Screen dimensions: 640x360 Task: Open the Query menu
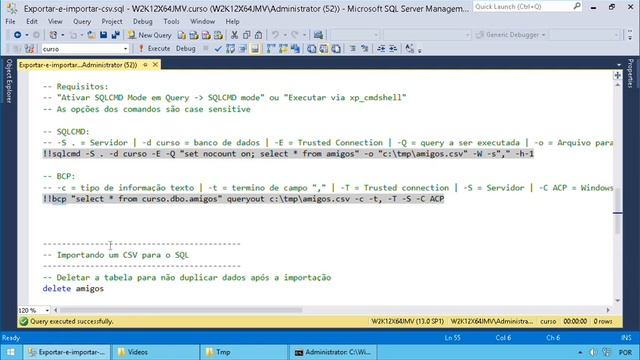pyautogui.click(x=82, y=22)
